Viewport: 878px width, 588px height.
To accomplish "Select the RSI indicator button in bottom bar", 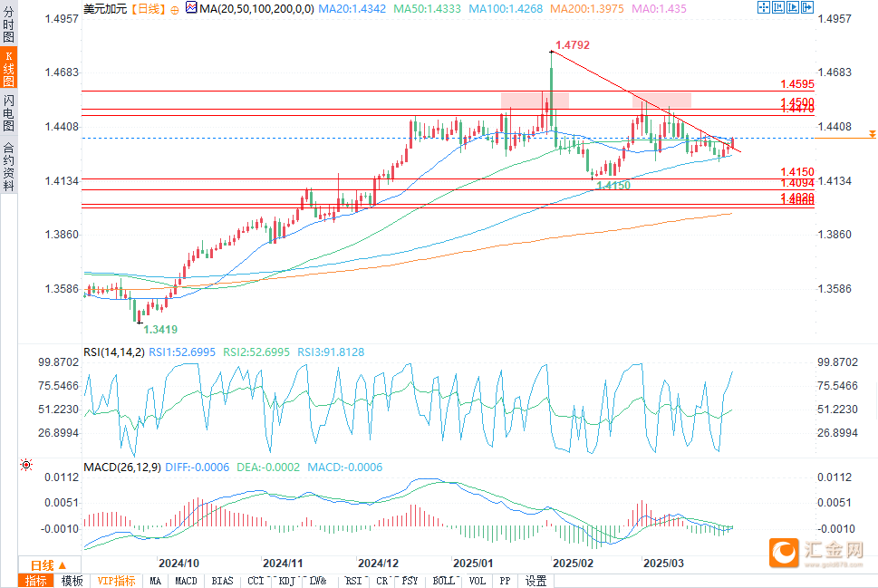I will 353,581.
